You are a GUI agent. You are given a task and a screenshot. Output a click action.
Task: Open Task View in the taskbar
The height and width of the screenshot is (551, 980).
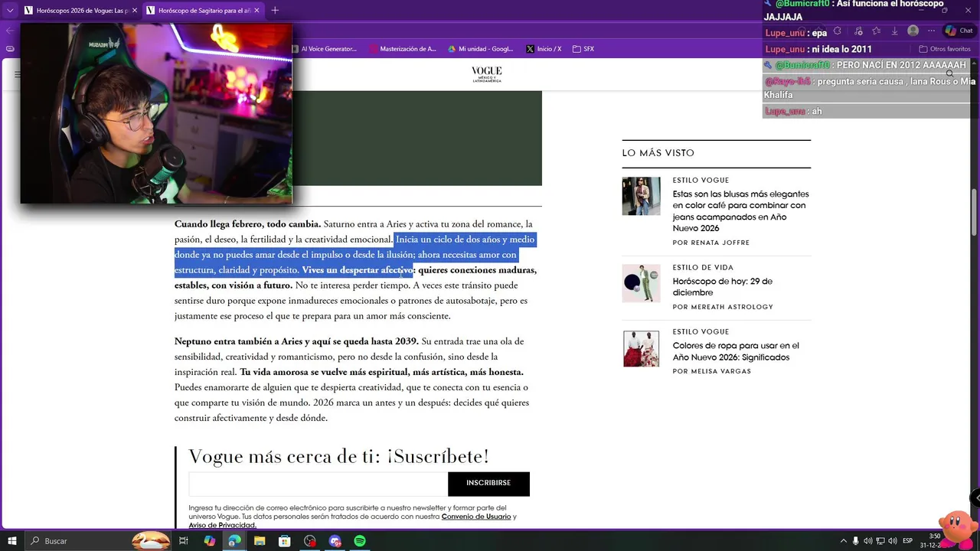click(x=184, y=541)
